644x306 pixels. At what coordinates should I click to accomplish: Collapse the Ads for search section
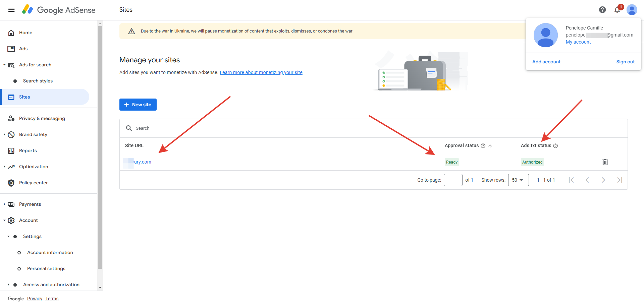(x=4, y=65)
